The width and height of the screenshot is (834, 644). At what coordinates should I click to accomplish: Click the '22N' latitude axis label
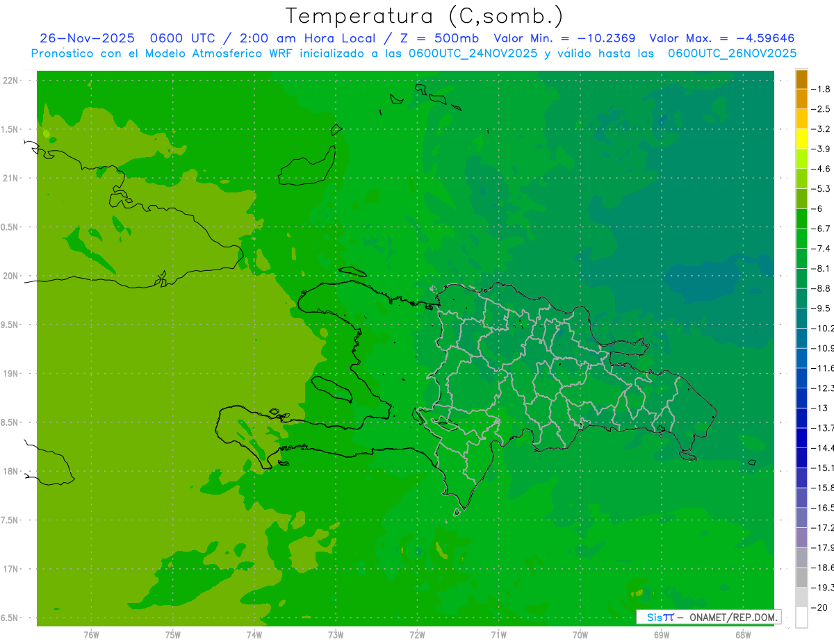[x=10, y=81]
